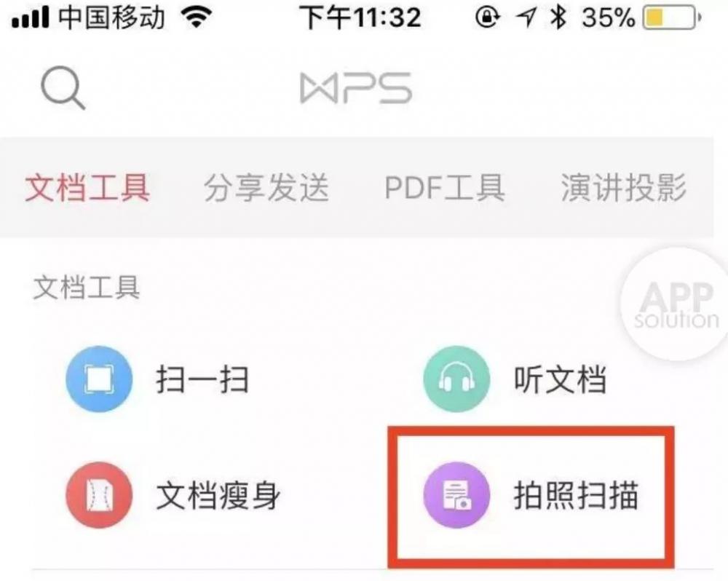The width and height of the screenshot is (728, 581).
Task: Tap the WPS logo in header
Action: [x=356, y=88]
